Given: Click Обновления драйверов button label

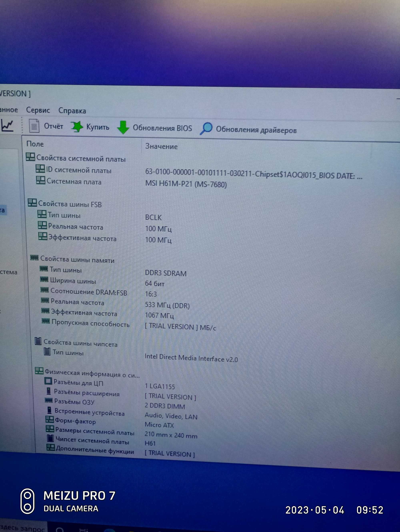Looking at the screenshot, I should pyautogui.click(x=256, y=130).
